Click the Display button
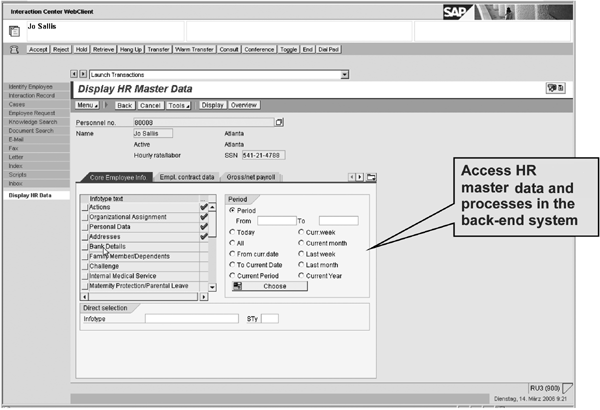Viewport: 600px width, 410px height. tap(213, 105)
